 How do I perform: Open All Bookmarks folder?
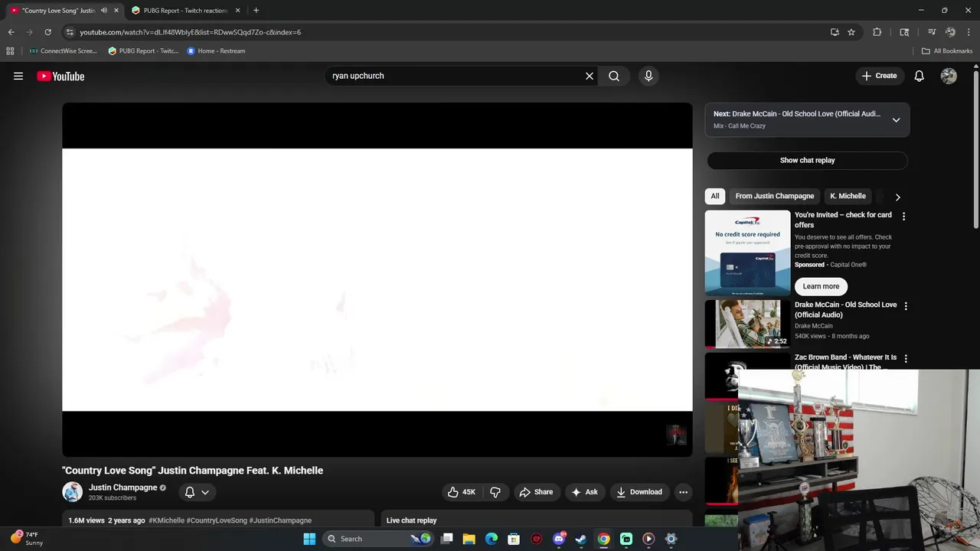[x=947, y=51]
